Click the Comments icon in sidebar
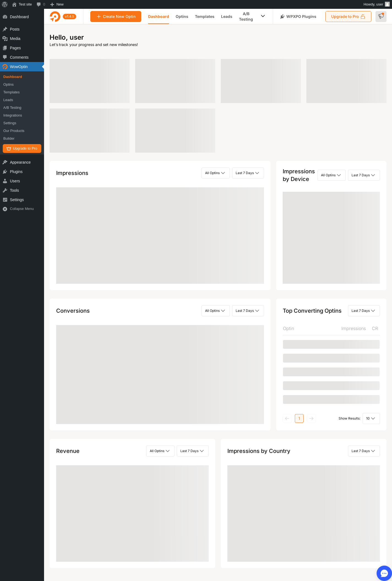The height and width of the screenshot is (581, 392). [x=5, y=57]
